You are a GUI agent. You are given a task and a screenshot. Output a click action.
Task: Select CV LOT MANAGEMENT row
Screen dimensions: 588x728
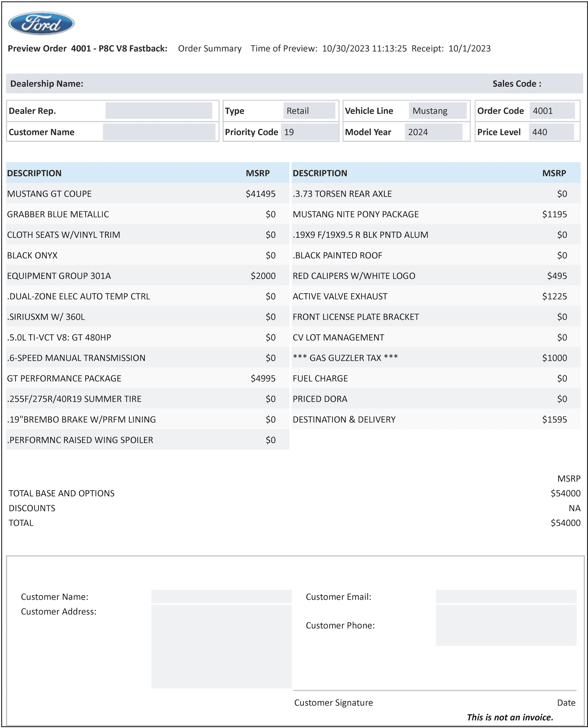(x=436, y=337)
